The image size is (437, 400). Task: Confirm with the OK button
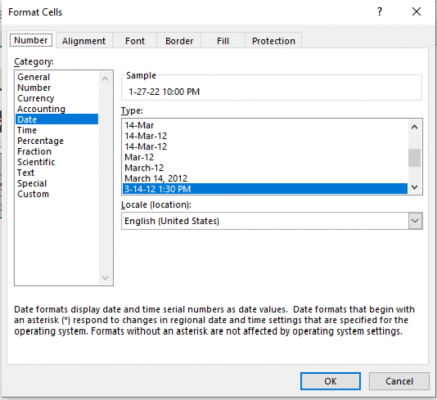tap(330, 381)
